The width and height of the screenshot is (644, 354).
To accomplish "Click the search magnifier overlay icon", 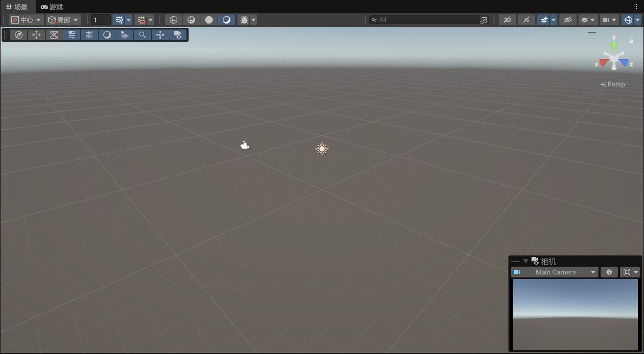I will [142, 35].
